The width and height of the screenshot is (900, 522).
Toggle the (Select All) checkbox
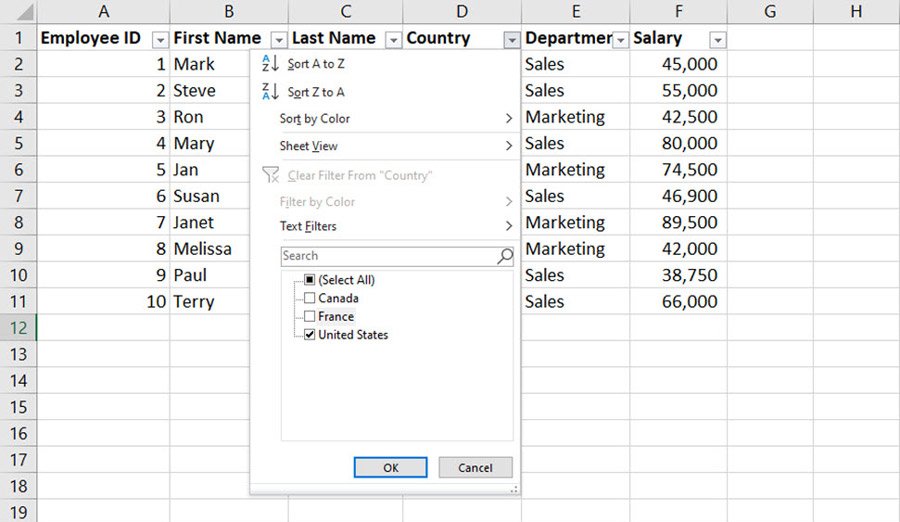click(x=309, y=280)
